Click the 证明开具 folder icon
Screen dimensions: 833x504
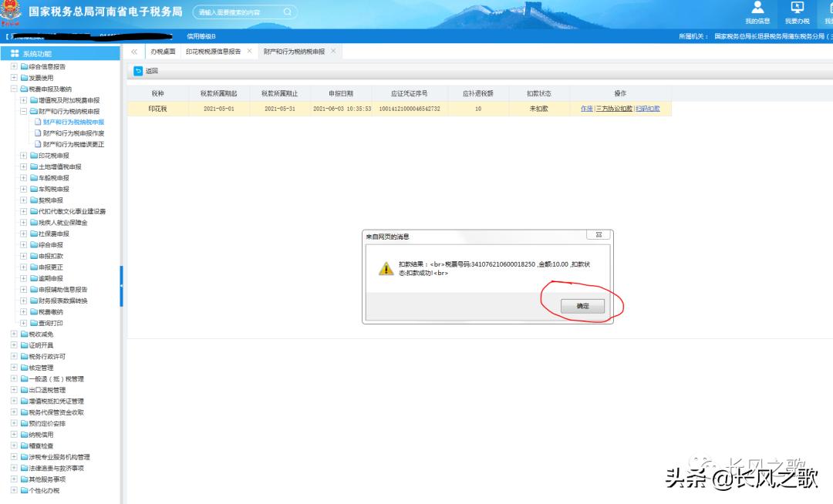pos(25,344)
